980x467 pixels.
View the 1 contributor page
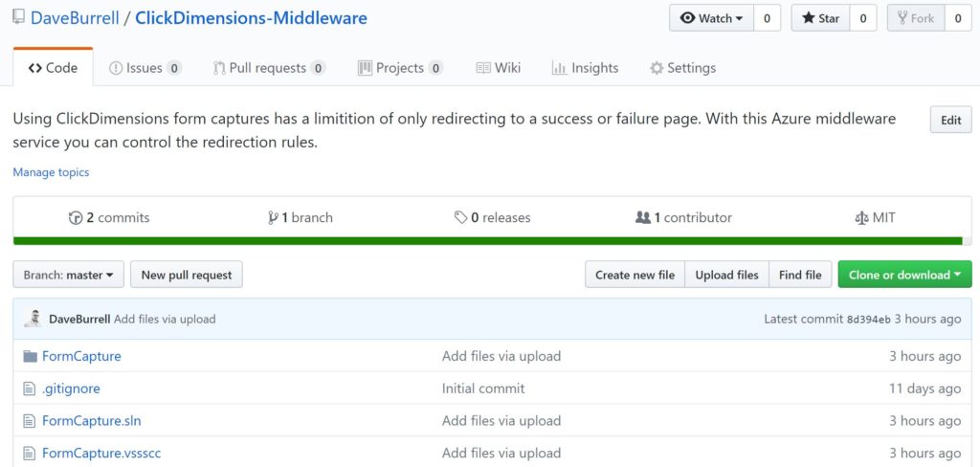pos(683,217)
